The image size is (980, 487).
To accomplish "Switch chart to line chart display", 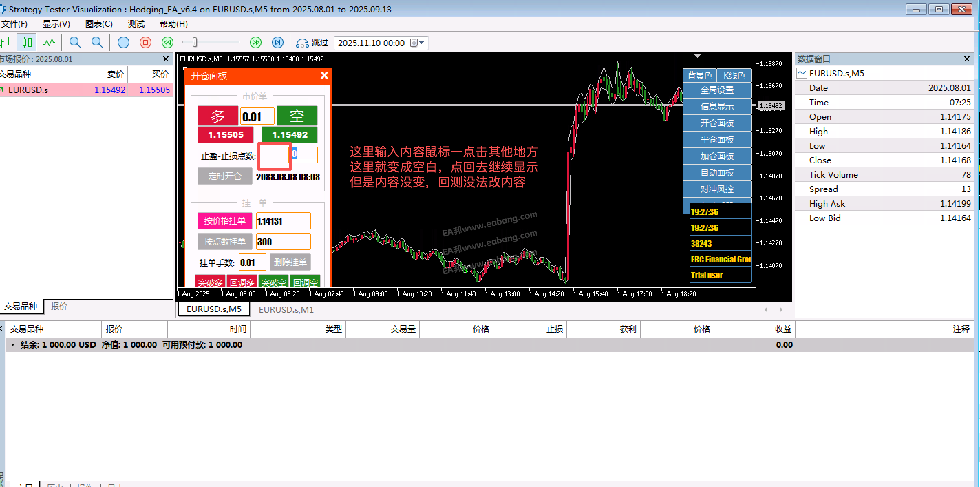I will (x=49, y=42).
